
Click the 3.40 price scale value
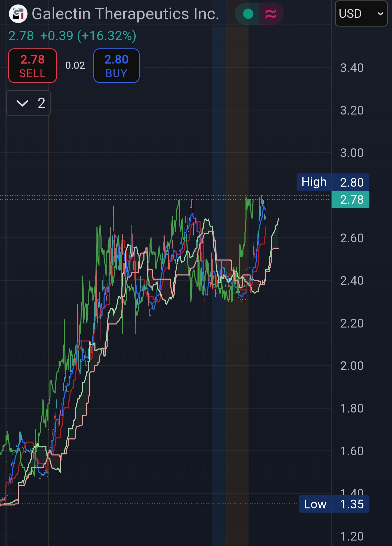(352, 68)
